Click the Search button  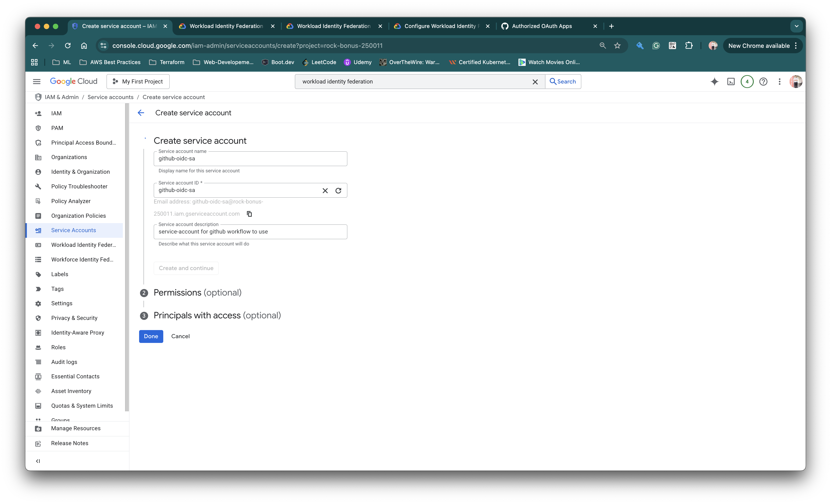[563, 81]
